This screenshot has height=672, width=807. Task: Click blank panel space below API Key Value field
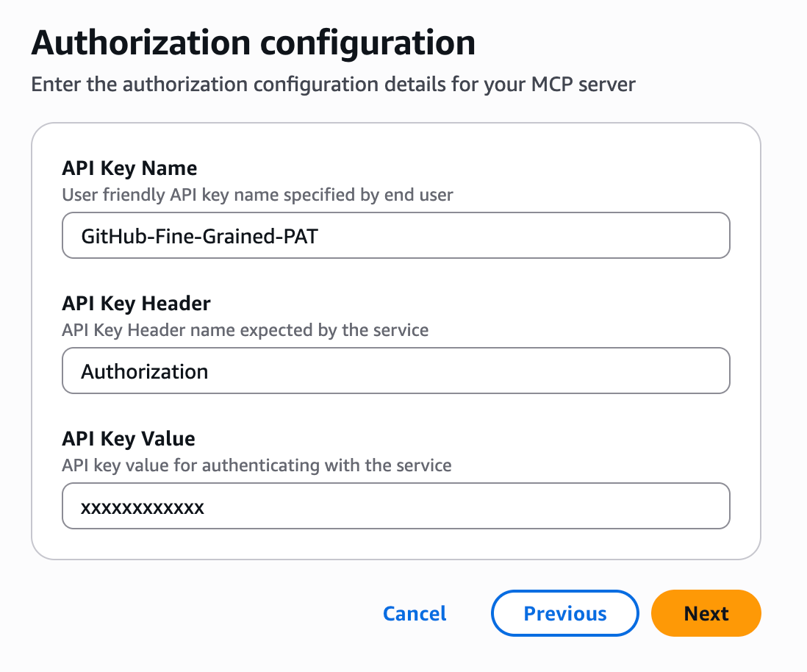tap(395, 544)
